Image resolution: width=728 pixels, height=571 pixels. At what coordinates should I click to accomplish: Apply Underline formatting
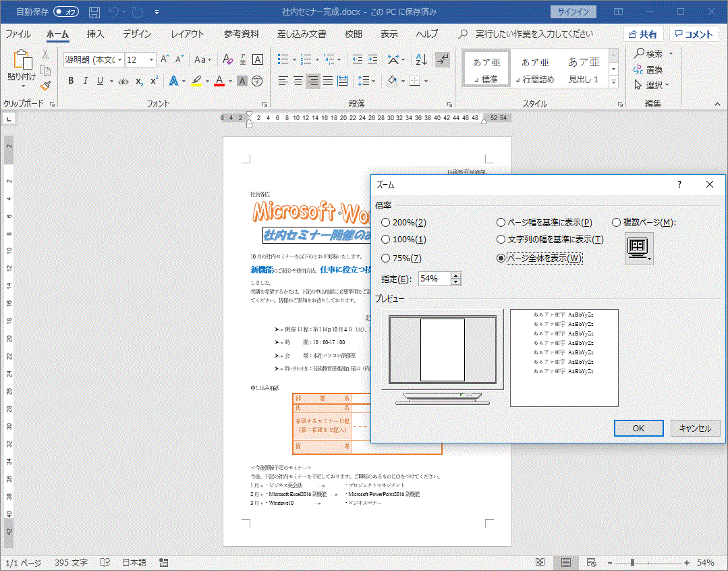[x=100, y=81]
